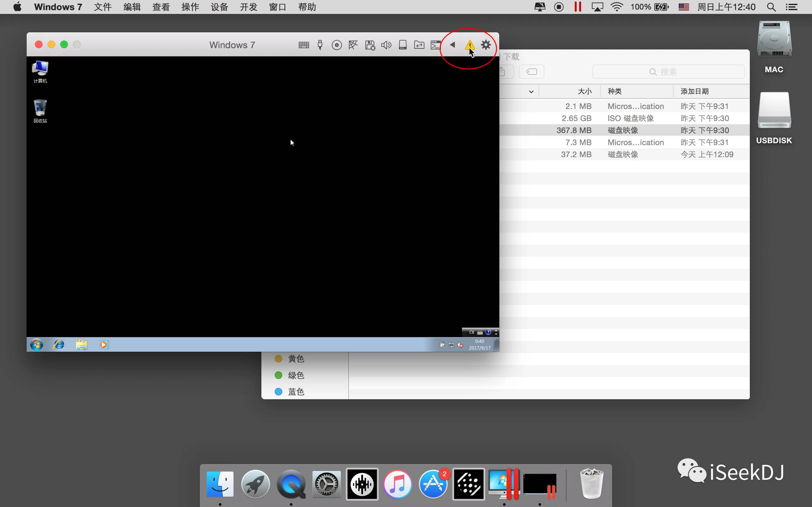The width and height of the screenshot is (812, 507).
Task: Select the 蓝色 tag in the Finder sidebar
Action: point(296,392)
